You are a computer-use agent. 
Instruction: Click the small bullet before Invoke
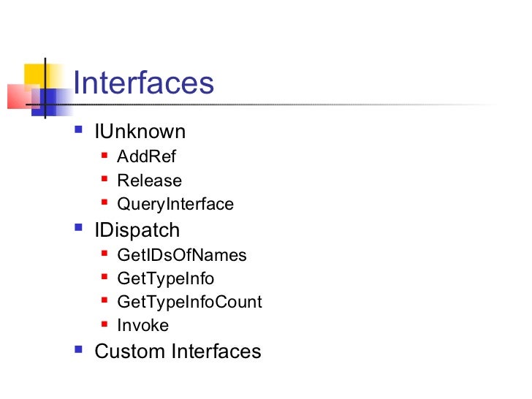pyautogui.click(x=103, y=324)
